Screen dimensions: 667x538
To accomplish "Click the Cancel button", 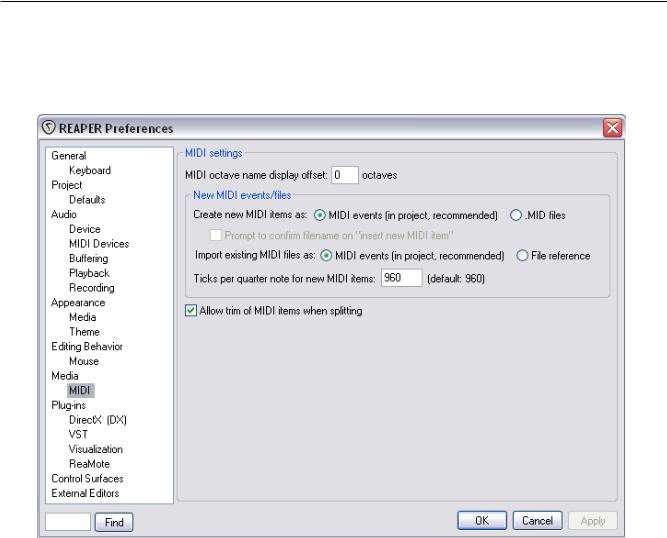I will coord(537,521).
